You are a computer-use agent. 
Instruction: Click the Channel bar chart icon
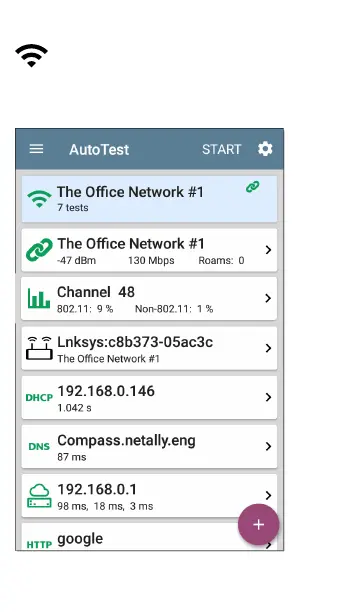click(39, 299)
